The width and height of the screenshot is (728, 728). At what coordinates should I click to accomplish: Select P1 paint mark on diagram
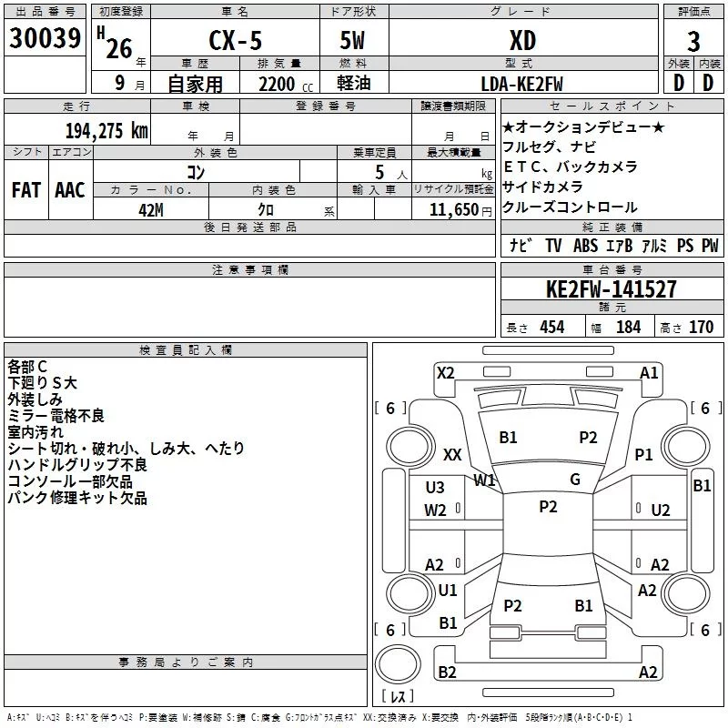(643, 454)
